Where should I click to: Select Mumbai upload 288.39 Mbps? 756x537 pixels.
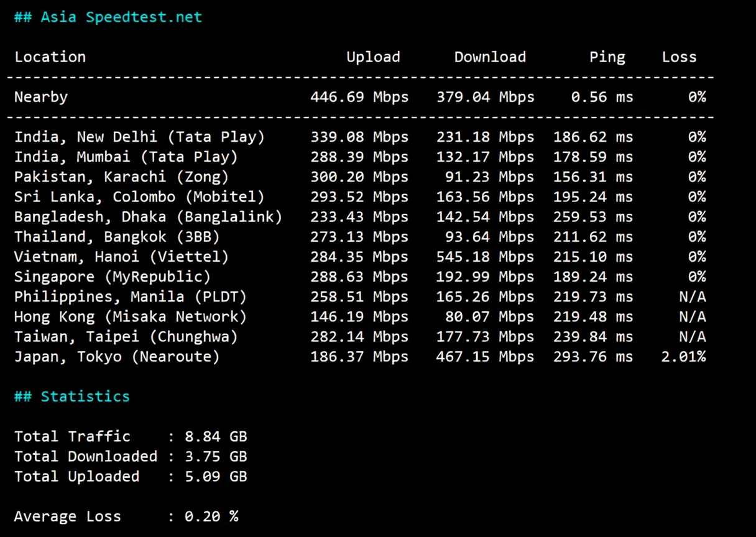(x=359, y=157)
